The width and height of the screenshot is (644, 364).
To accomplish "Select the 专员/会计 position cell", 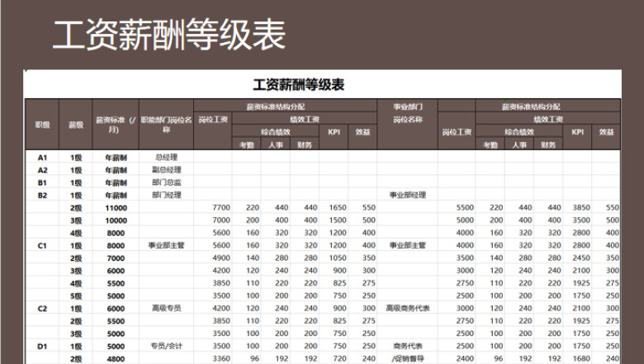I will coord(166,346).
